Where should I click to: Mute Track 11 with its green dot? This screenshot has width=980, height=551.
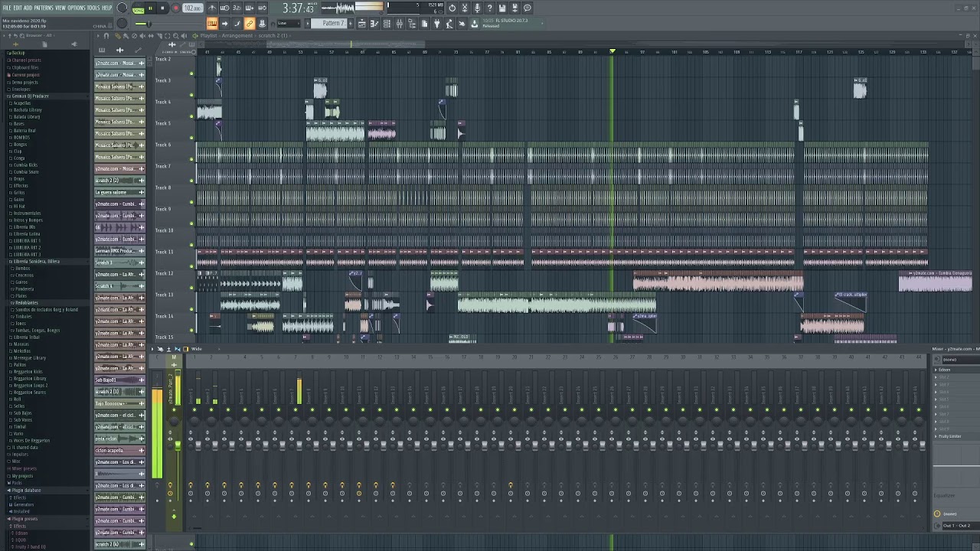[191, 266]
